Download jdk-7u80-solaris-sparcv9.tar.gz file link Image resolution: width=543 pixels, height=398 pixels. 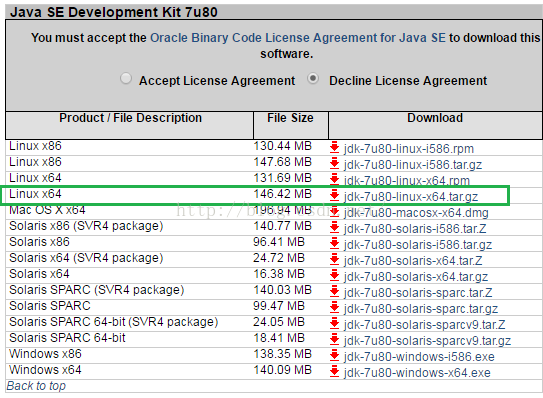click(x=427, y=341)
